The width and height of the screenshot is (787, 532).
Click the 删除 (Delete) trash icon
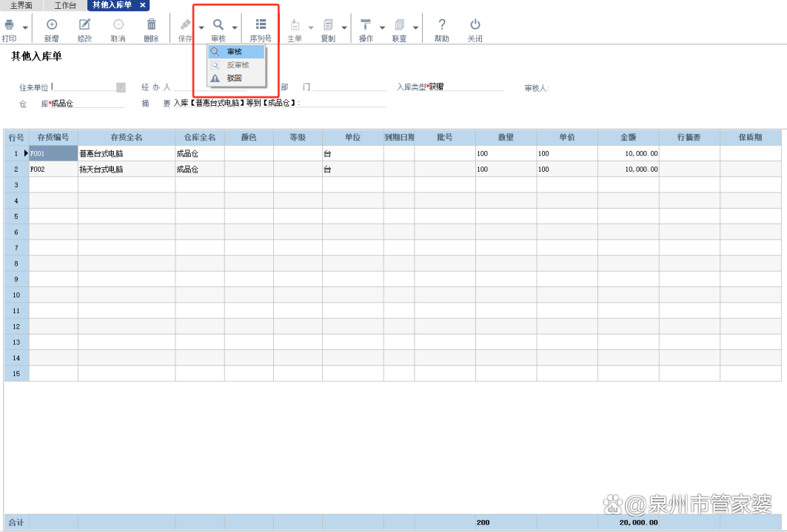151,25
